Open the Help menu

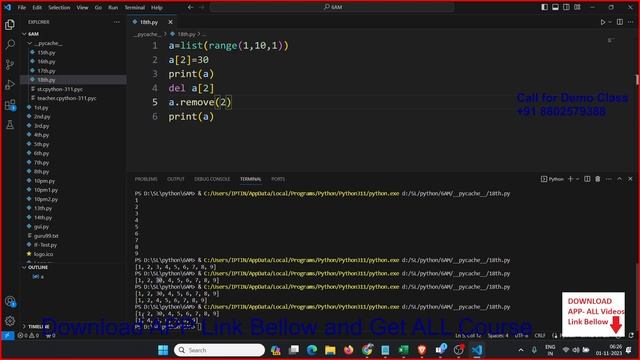point(157,7)
